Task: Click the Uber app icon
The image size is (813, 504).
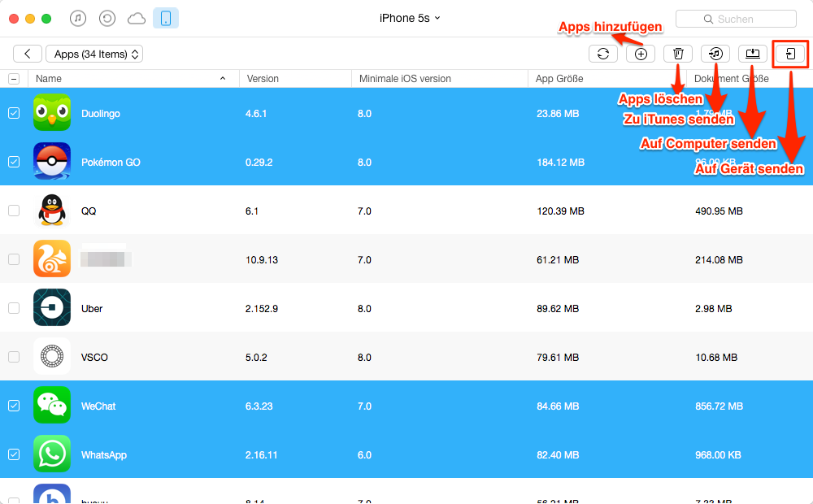Action: (52, 307)
